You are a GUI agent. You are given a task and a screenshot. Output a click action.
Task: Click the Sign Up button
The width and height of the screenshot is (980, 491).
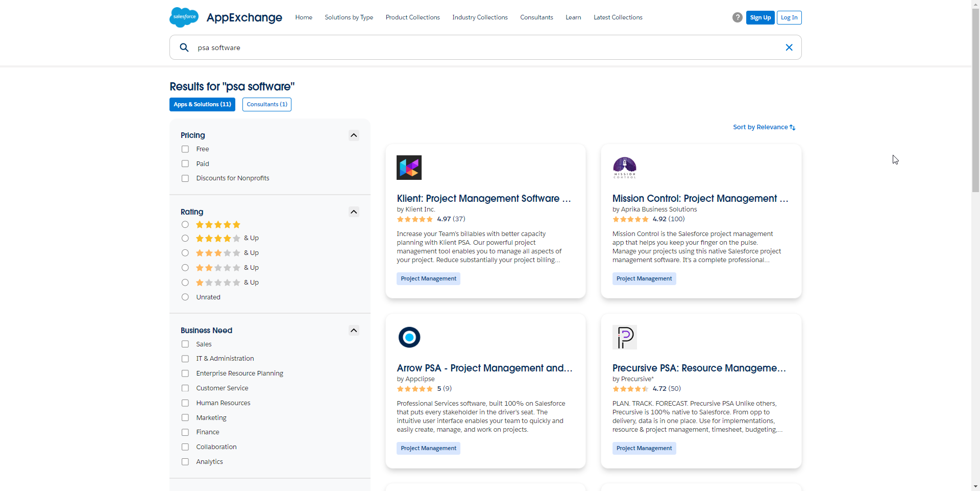pos(761,17)
